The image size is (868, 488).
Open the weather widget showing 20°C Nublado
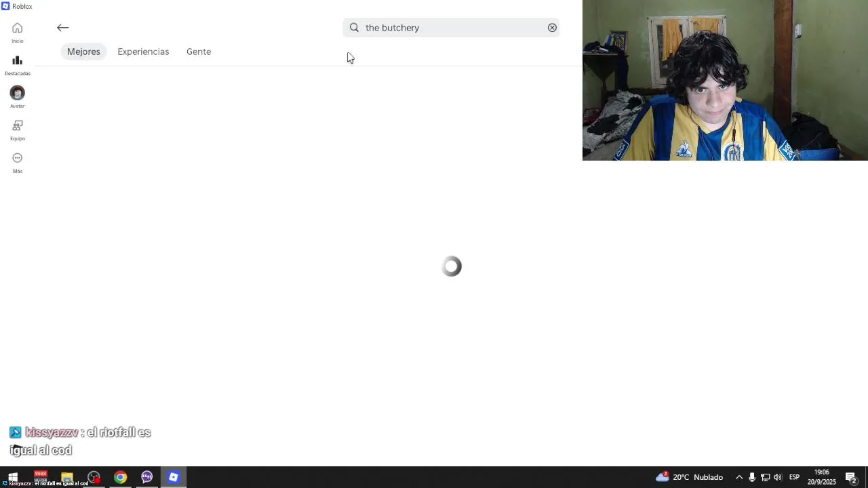click(x=690, y=477)
